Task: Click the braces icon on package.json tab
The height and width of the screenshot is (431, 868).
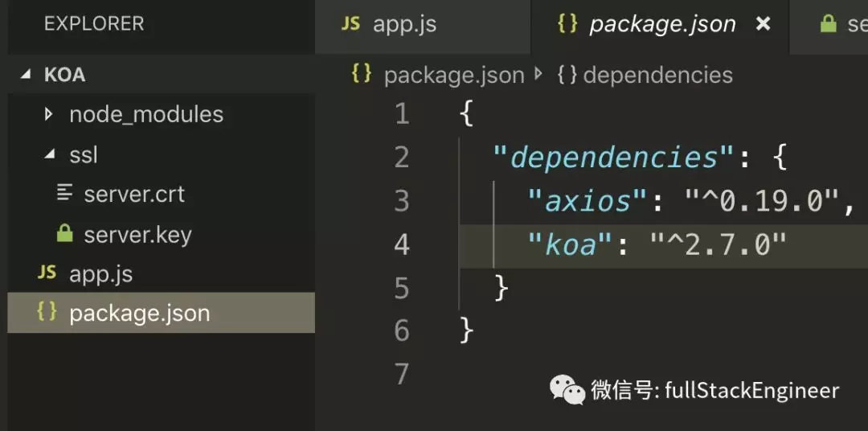Action: coord(568,24)
